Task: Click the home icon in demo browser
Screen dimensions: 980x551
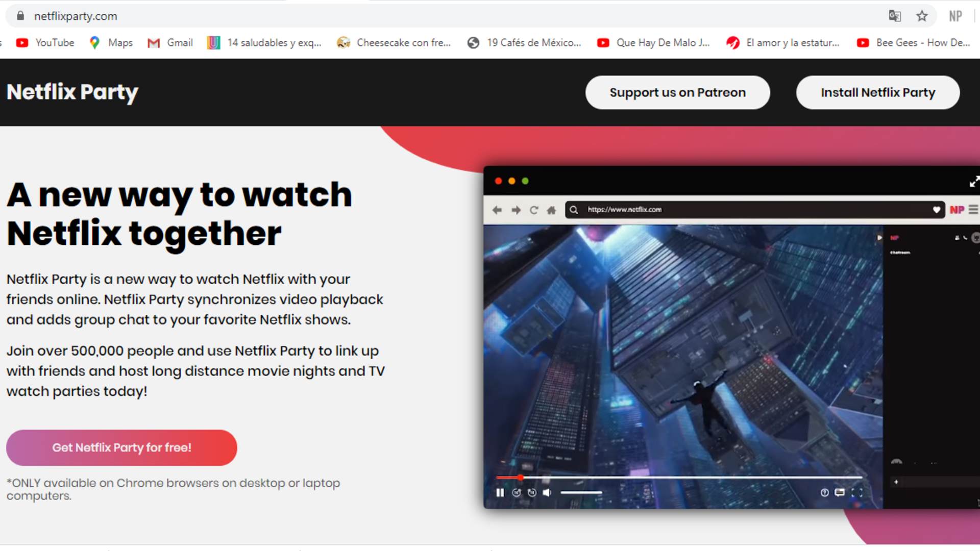Action: tap(551, 210)
